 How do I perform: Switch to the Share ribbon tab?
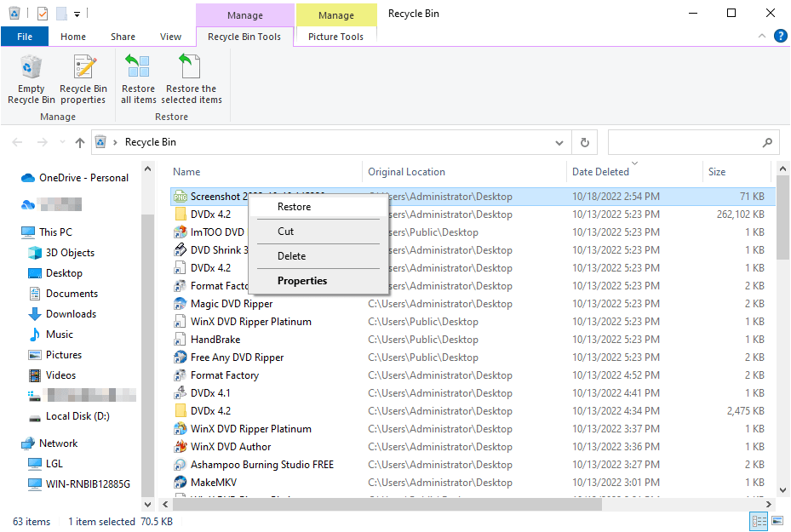(x=123, y=37)
